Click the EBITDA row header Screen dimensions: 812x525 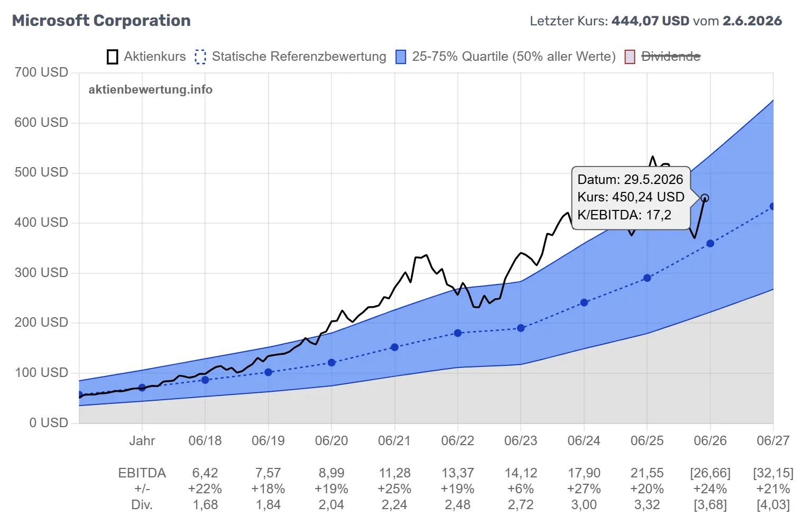coord(142,473)
